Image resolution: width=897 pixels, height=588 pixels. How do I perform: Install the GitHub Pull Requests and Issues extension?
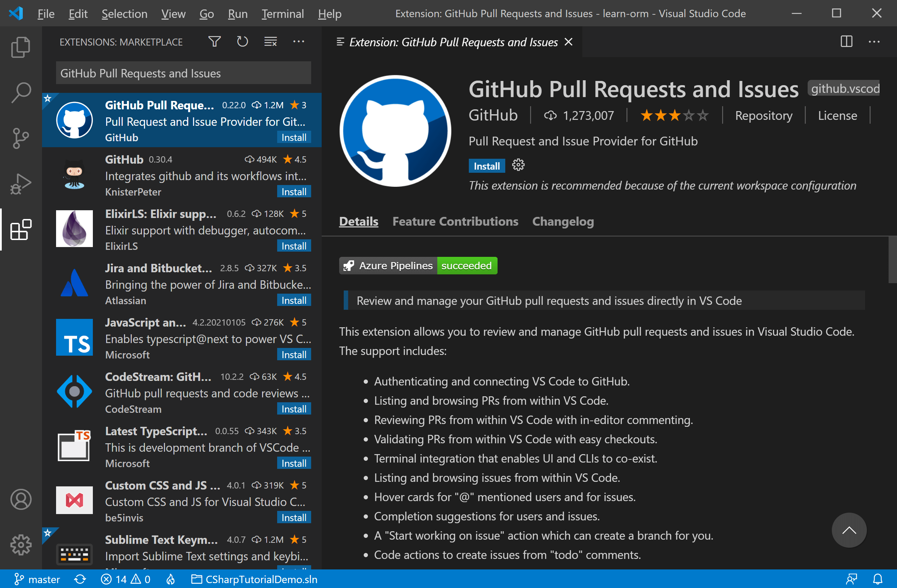pyautogui.click(x=486, y=165)
